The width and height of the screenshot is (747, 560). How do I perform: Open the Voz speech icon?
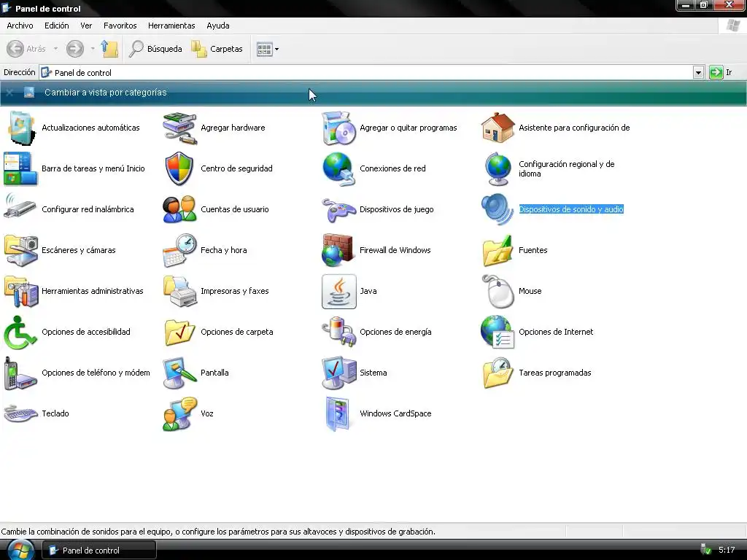[x=179, y=413]
